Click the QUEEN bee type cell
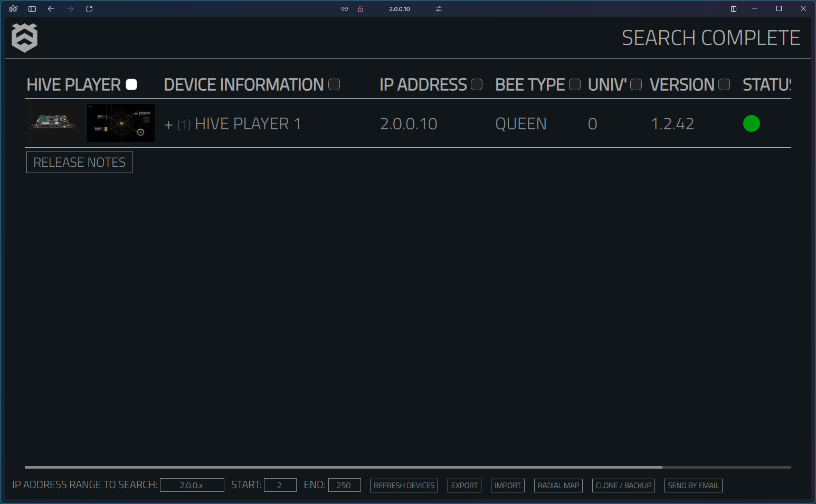Screen dimensions: 816x504 click(x=521, y=123)
